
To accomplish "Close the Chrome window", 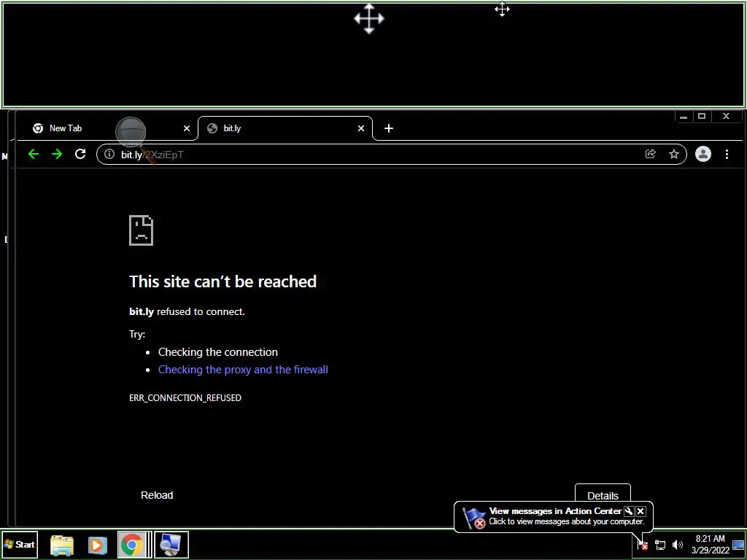I will click(x=726, y=116).
